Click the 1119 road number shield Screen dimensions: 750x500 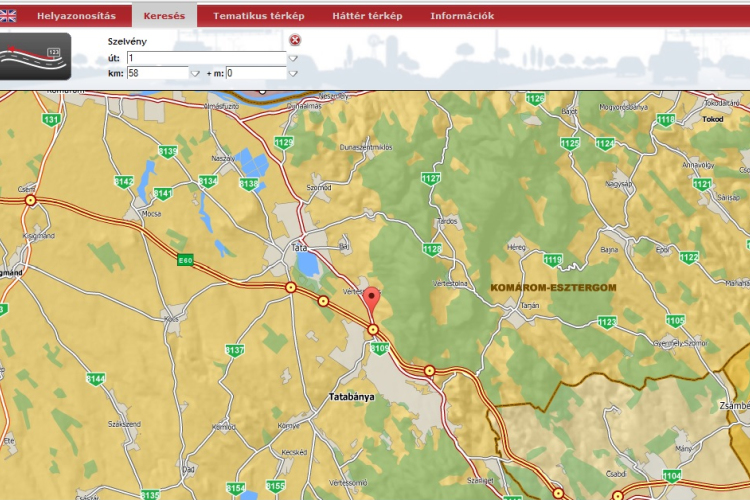click(553, 260)
